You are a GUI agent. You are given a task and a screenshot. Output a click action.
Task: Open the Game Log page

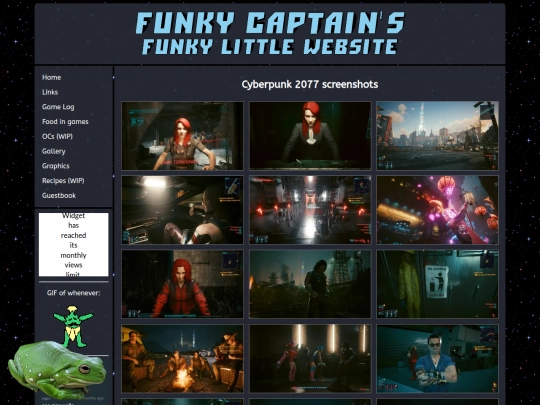coord(58,107)
